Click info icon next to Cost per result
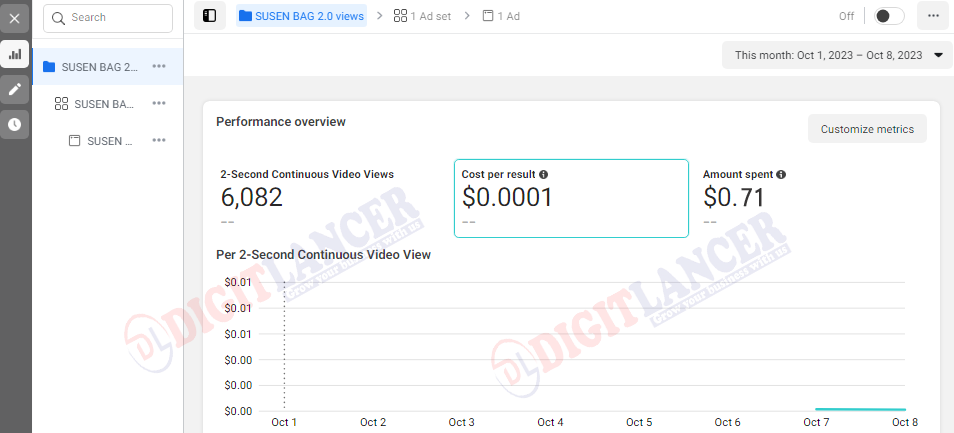954x433 pixels. (x=543, y=175)
